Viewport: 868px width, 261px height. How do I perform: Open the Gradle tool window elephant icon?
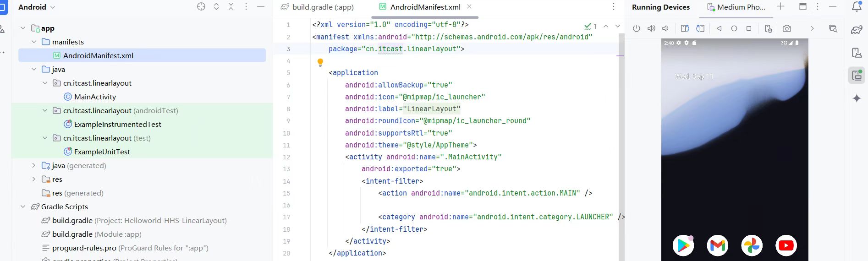[x=857, y=30]
